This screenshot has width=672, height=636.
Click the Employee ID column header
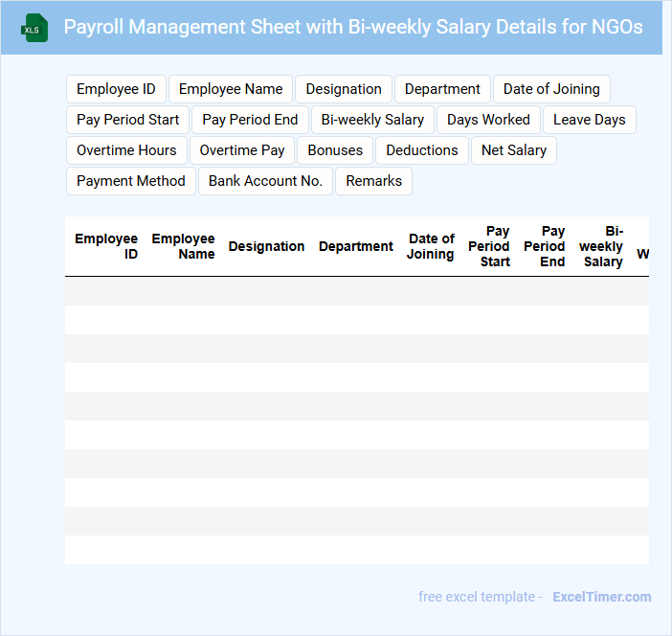click(106, 246)
